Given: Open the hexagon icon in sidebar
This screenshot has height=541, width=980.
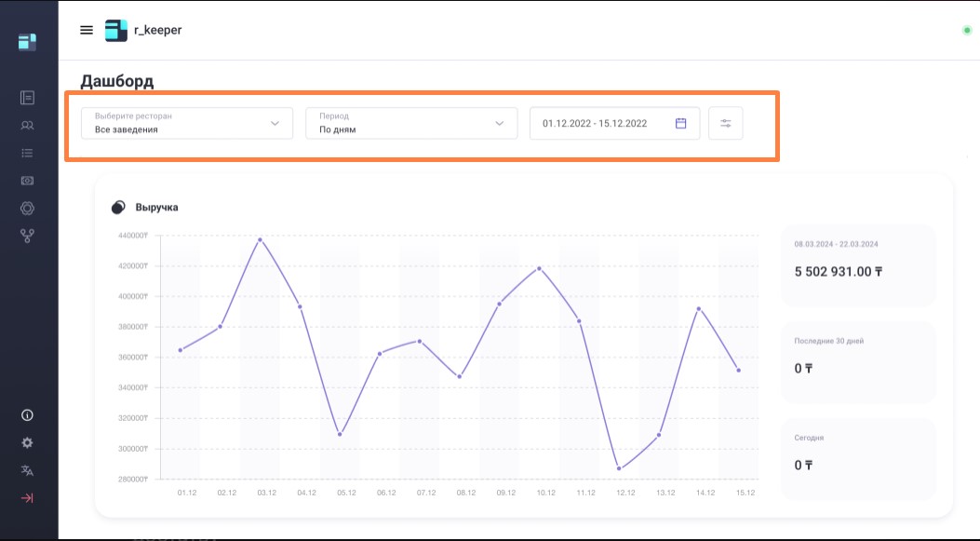Looking at the screenshot, I should pyautogui.click(x=28, y=209).
